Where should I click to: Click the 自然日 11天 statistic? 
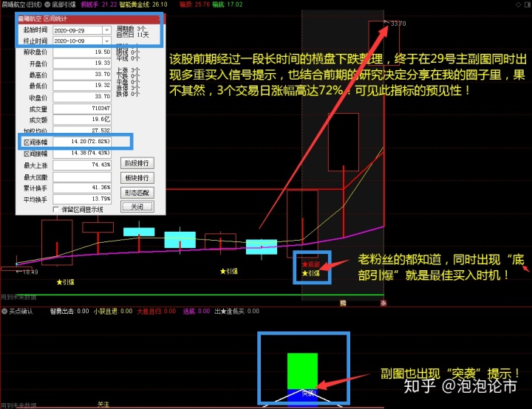pos(133,35)
